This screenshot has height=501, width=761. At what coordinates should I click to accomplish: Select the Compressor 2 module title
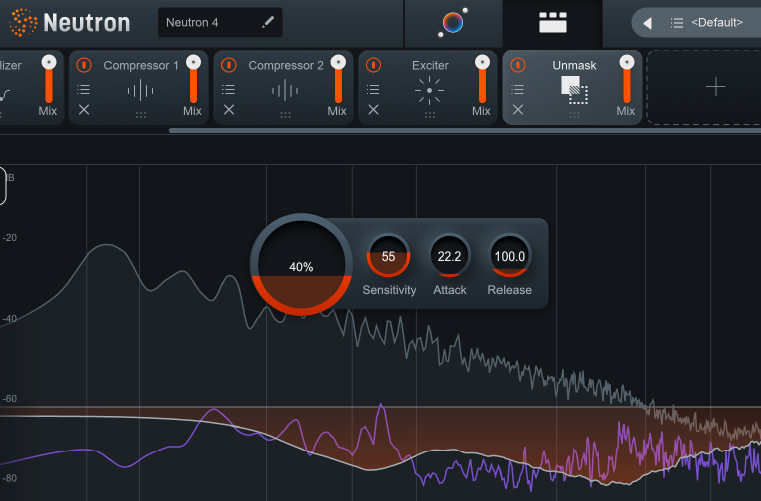[x=286, y=65]
